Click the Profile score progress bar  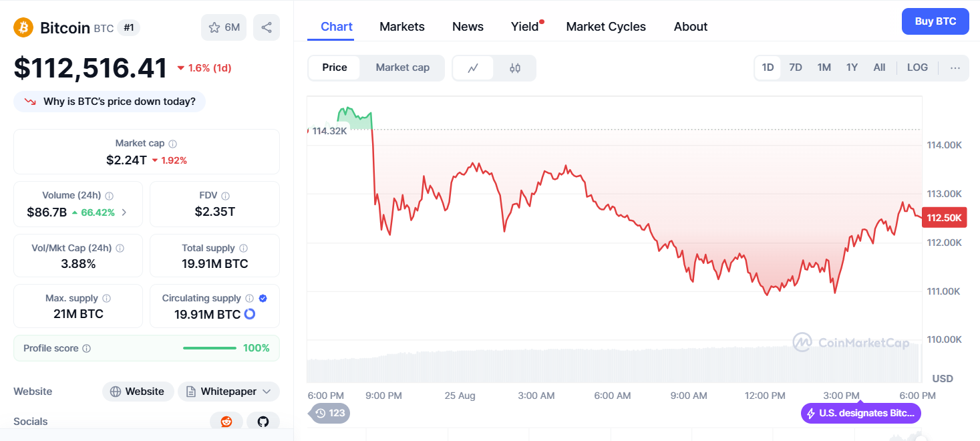209,347
